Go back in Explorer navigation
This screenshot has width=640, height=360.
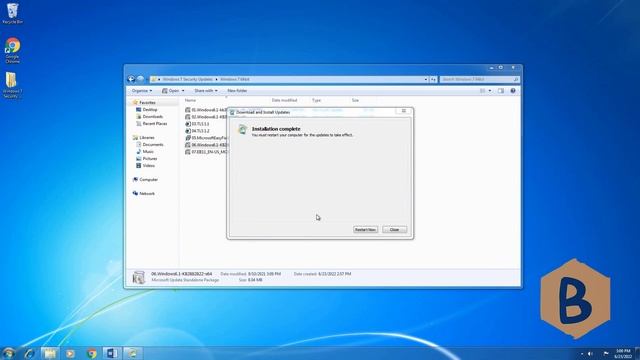pos(131,79)
